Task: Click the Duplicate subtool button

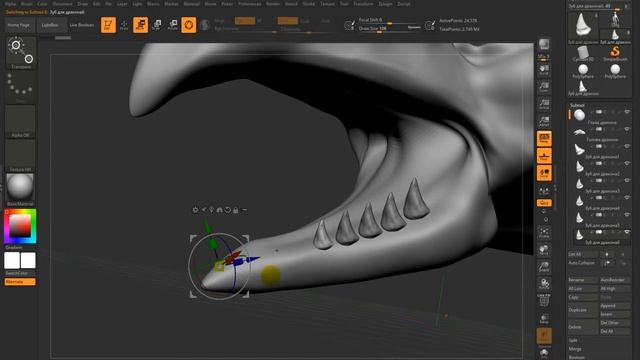Action: (x=583, y=310)
